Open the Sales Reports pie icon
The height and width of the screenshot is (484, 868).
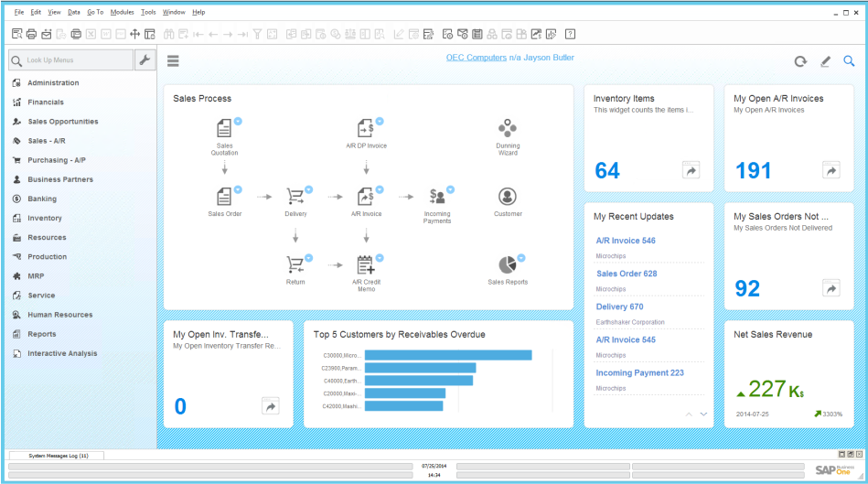[507, 264]
